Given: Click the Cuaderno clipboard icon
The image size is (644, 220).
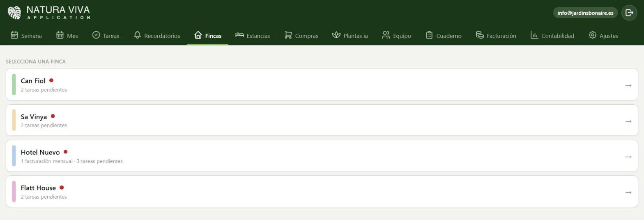Looking at the screenshot, I should 429,35.
